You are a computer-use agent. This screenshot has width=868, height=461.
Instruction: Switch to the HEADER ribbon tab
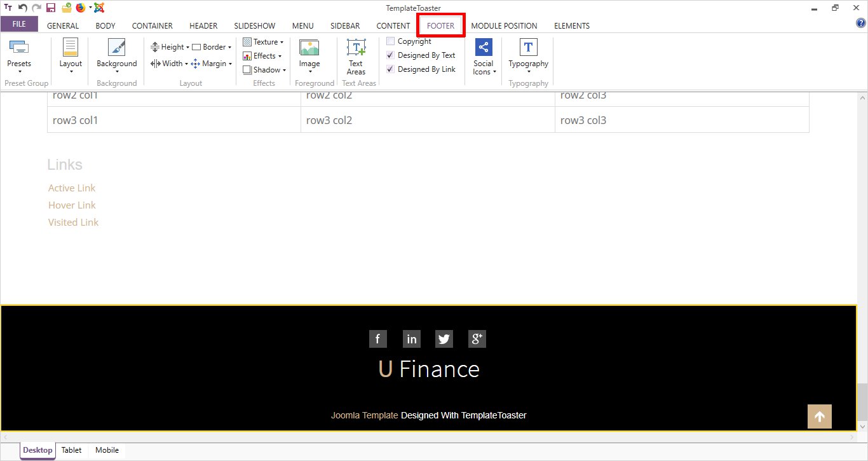point(203,26)
